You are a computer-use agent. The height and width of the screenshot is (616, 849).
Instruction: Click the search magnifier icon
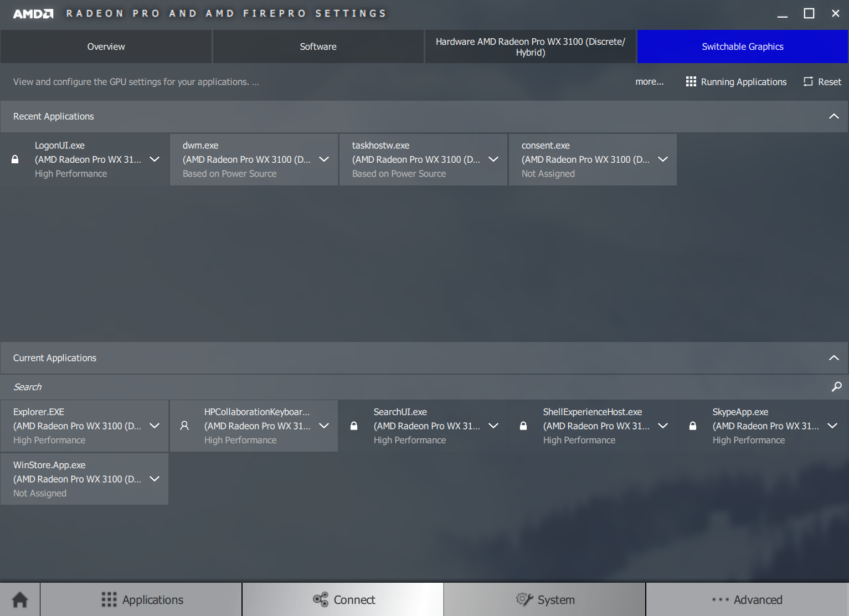pyautogui.click(x=836, y=387)
